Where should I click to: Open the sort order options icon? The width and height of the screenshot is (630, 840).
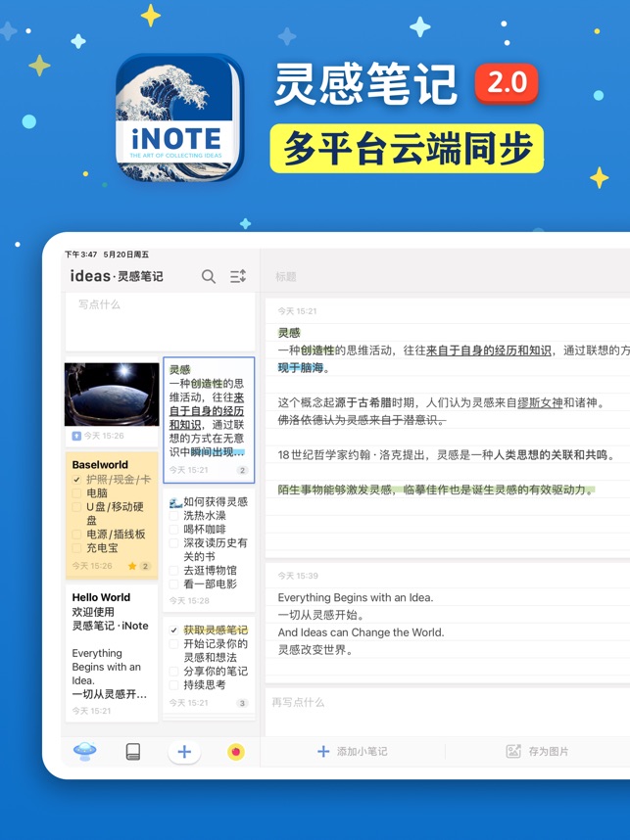[238, 277]
